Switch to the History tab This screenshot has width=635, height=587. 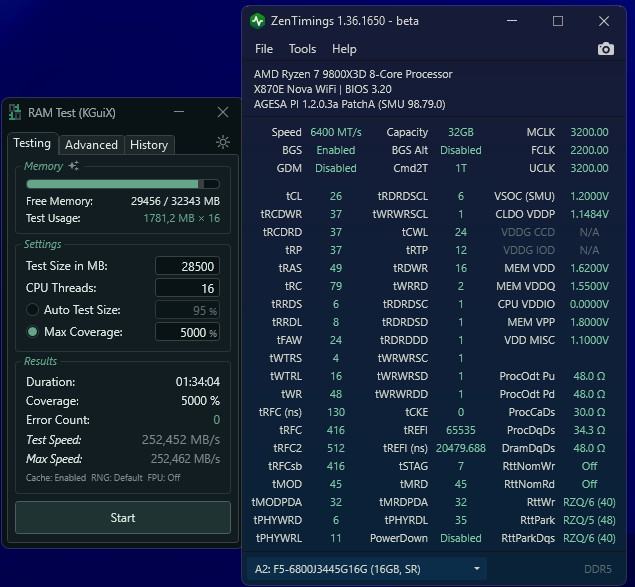(x=149, y=145)
